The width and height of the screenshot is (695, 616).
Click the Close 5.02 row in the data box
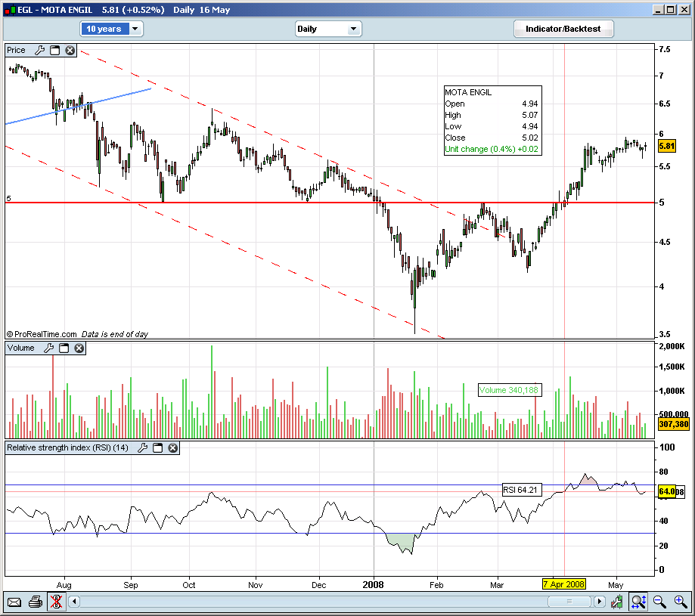(x=492, y=138)
